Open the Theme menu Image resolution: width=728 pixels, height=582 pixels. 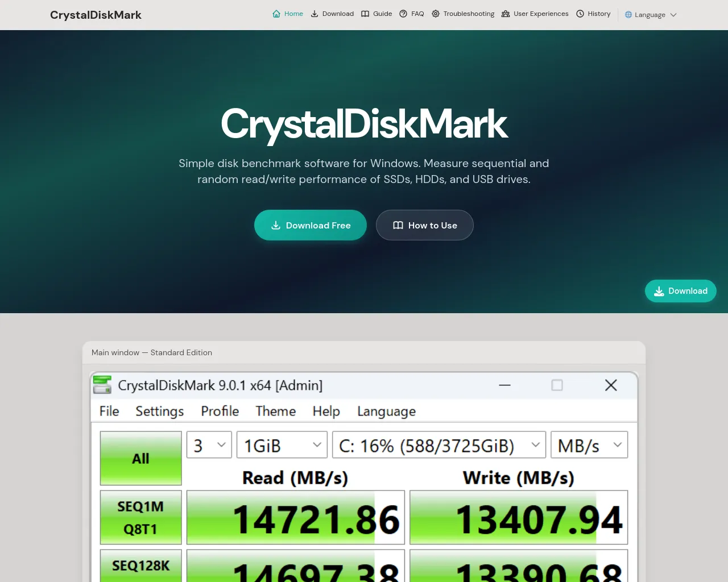tap(276, 411)
